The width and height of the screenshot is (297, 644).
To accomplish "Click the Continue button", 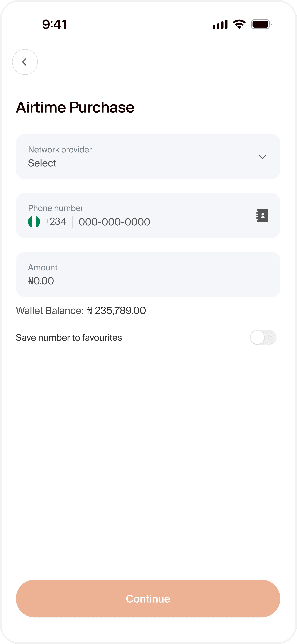I will click(148, 598).
